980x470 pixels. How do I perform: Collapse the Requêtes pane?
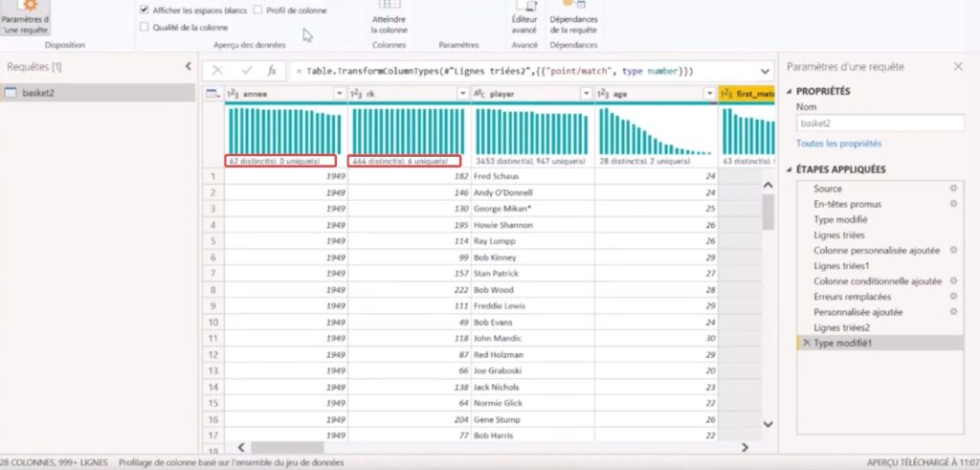(189, 66)
